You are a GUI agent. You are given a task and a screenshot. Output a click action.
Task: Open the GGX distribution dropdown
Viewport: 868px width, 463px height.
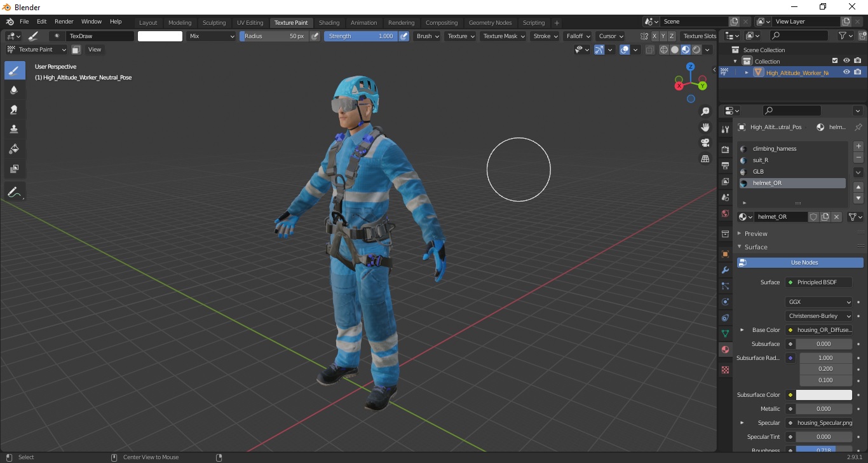[818, 302]
